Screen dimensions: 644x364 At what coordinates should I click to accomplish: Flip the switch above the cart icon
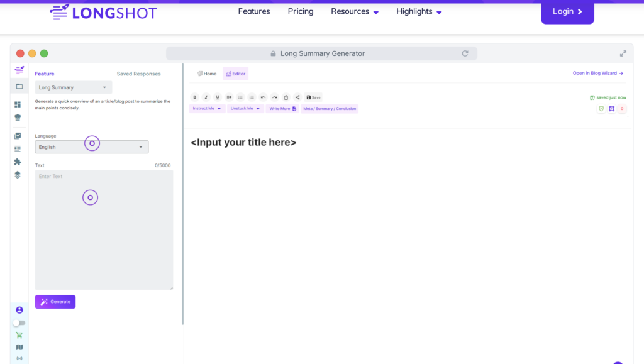[x=19, y=323]
